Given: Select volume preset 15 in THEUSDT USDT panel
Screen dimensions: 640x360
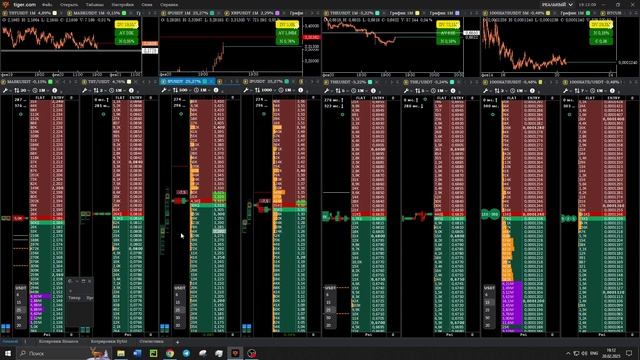Looking at the screenshot, I should click(329, 302).
